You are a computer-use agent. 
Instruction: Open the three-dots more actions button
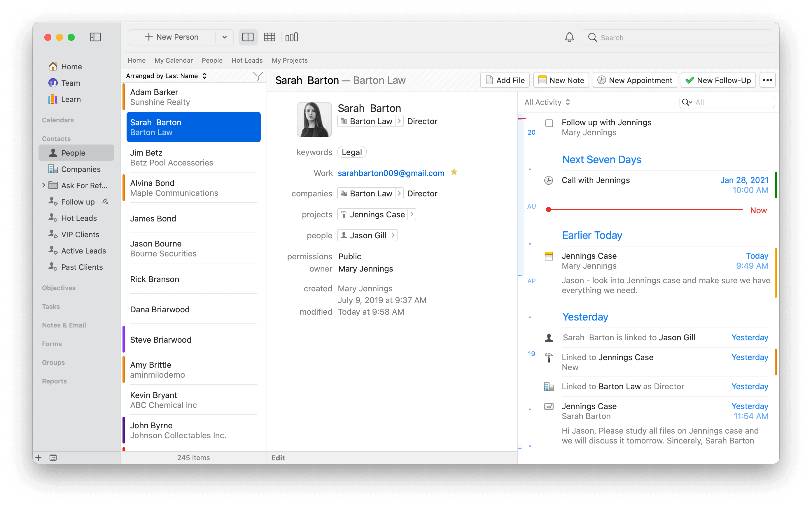pos(767,80)
